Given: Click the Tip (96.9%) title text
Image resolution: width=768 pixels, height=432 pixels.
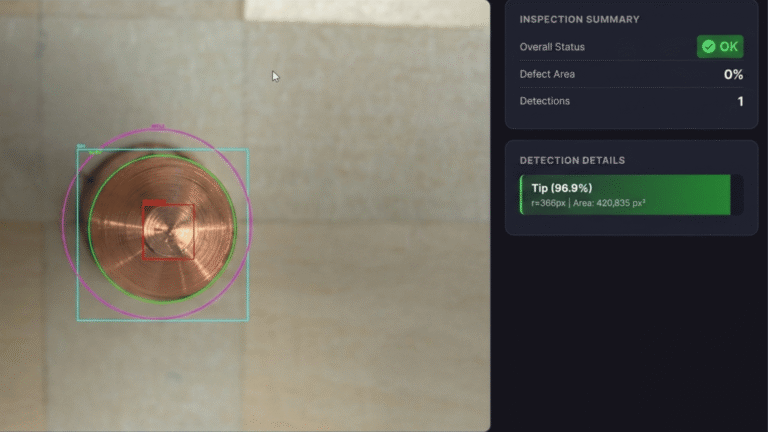Looking at the screenshot, I should (561, 188).
